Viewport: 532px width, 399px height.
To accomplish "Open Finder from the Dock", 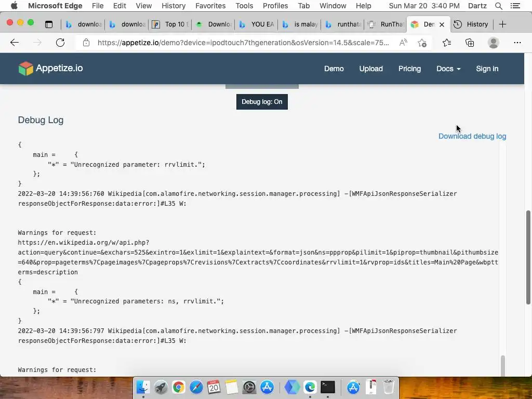I will point(143,387).
